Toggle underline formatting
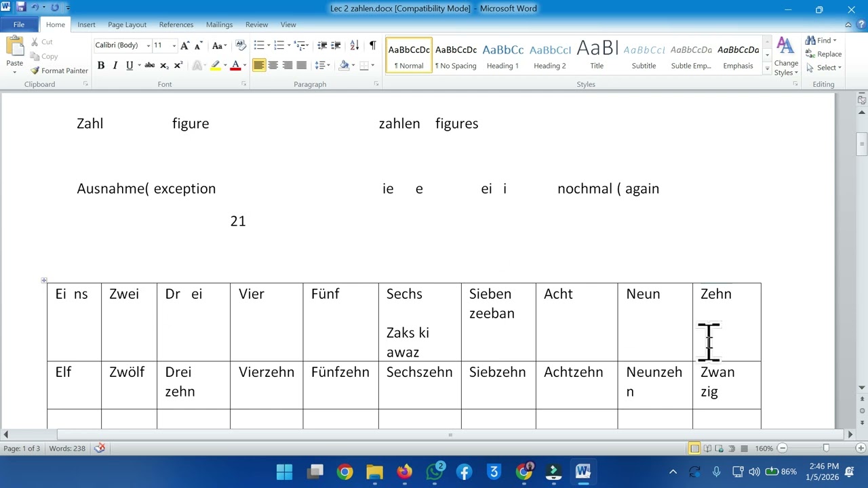868x488 pixels. (129, 65)
